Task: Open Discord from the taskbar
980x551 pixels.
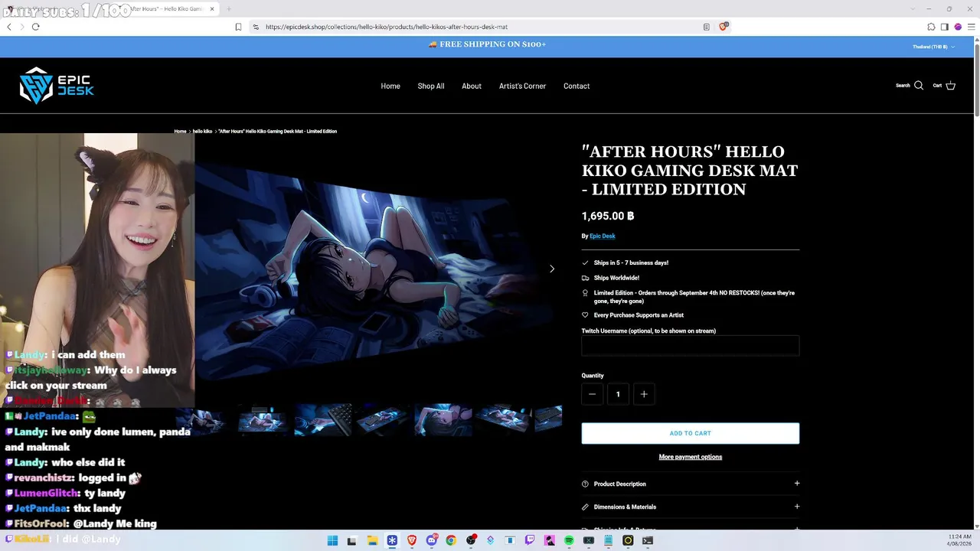Action: coord(432,540)
